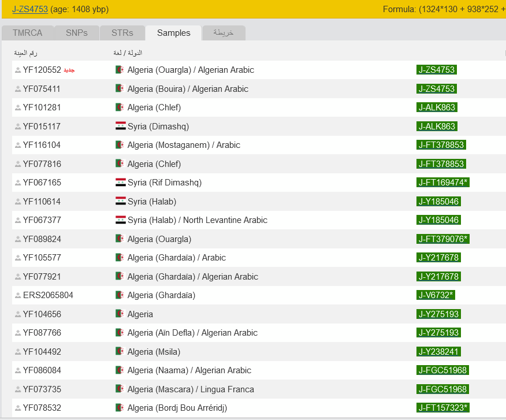Screen dimensions: 506x420
Task: Select sample ID YF067377 text
Action: 42,220
